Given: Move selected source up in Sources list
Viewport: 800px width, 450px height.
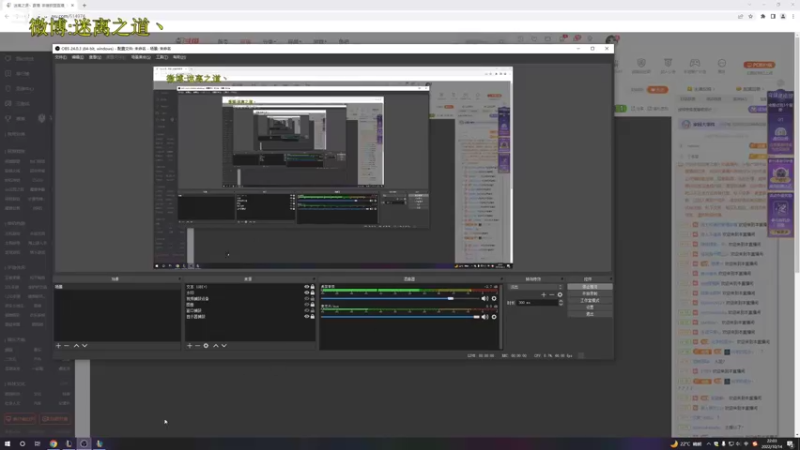Looking at the screenshot, I should 216,345.
